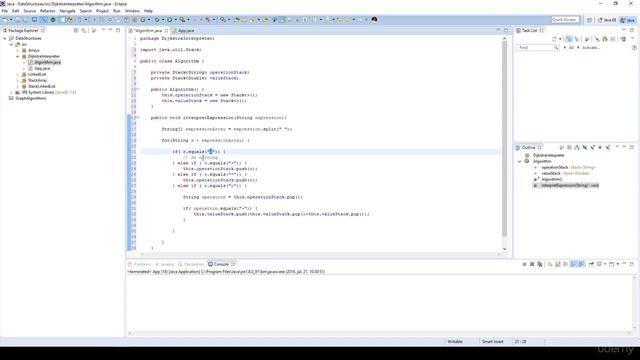Click Remove Launch icon in Console

532,264
